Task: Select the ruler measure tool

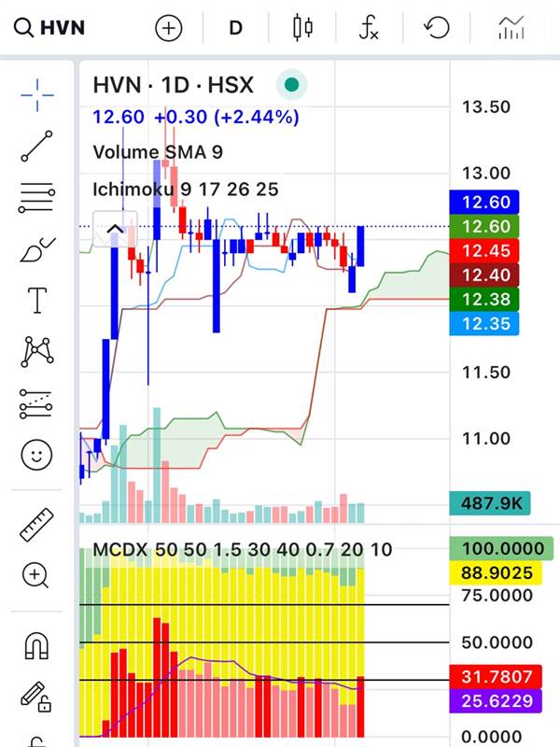Action: click(36, 525)
